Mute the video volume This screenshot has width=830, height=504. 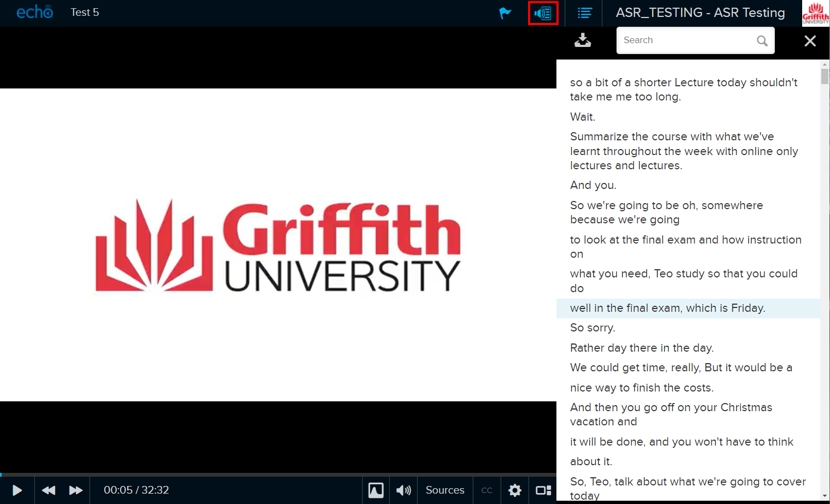[404, 490]
